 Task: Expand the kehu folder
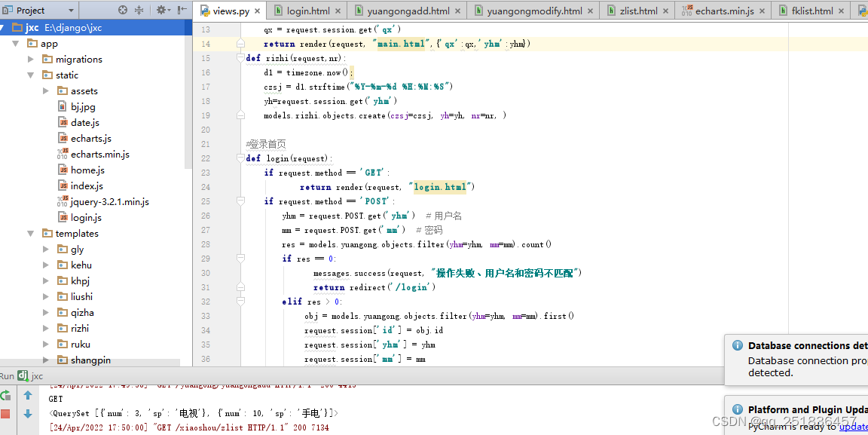(46, 265)
